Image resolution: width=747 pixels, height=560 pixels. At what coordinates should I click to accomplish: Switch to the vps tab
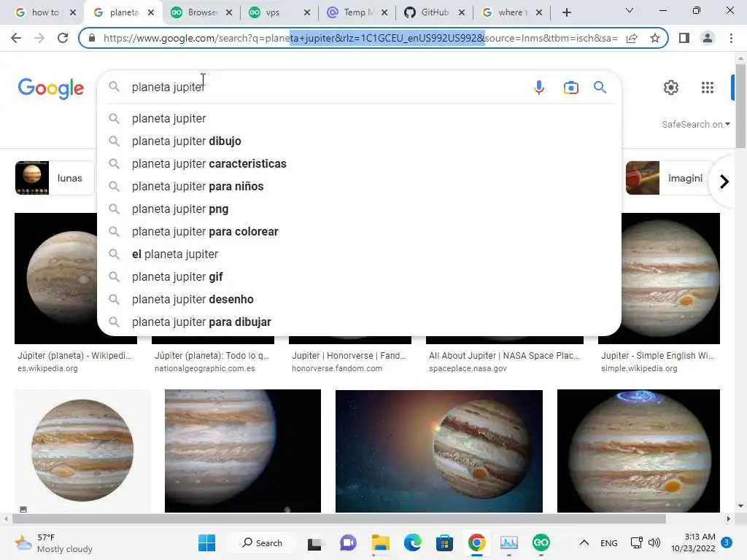coord(279,12)
